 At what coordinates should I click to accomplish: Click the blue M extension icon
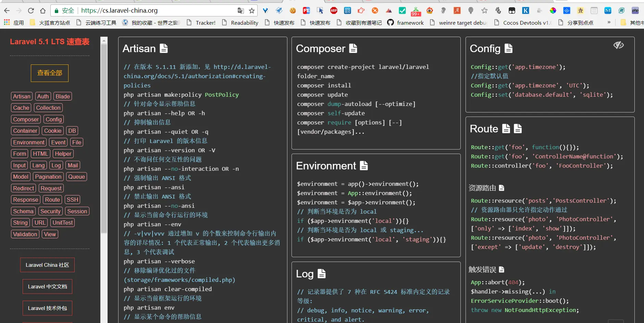tap(608, 11)
